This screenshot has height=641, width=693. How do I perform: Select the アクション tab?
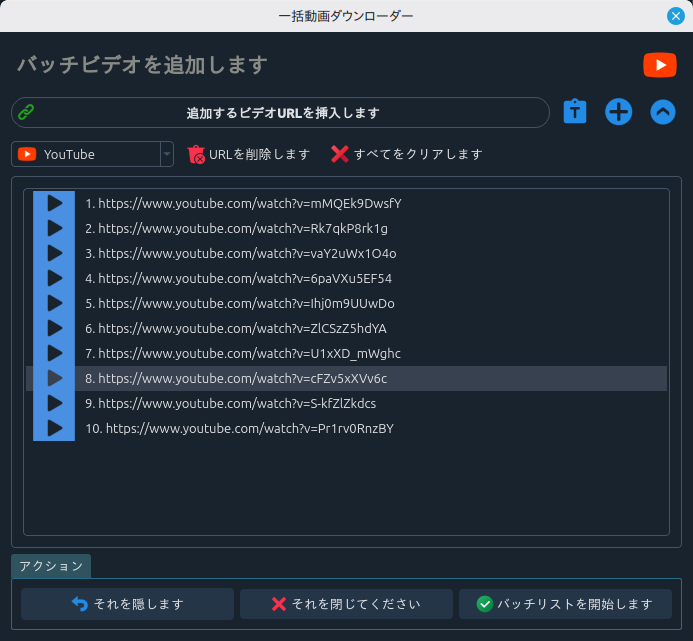(x=51, y=566)
